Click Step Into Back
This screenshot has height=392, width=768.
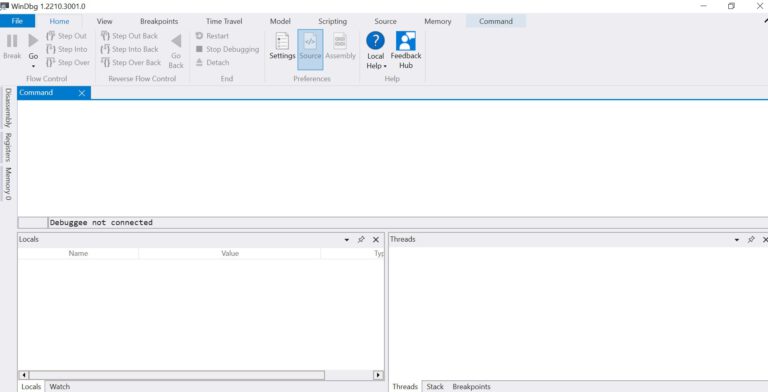point(129,49)
